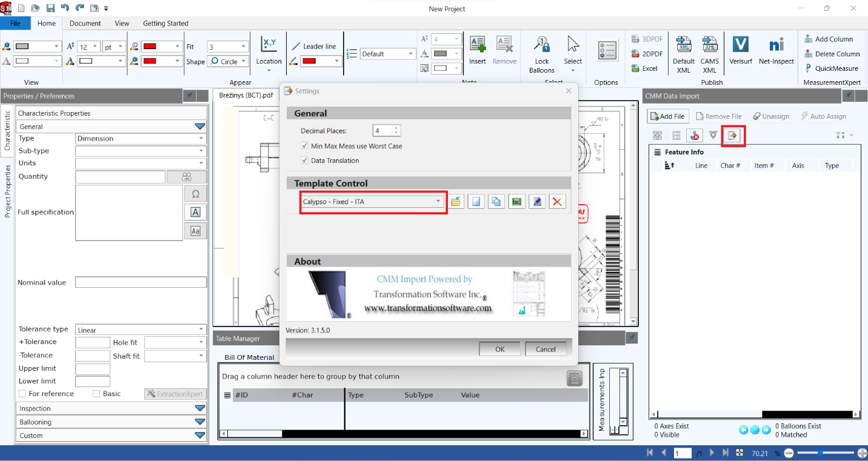868x461 pixels.
Task: Copy the template using duplicate icon
Action: point(496,201)
